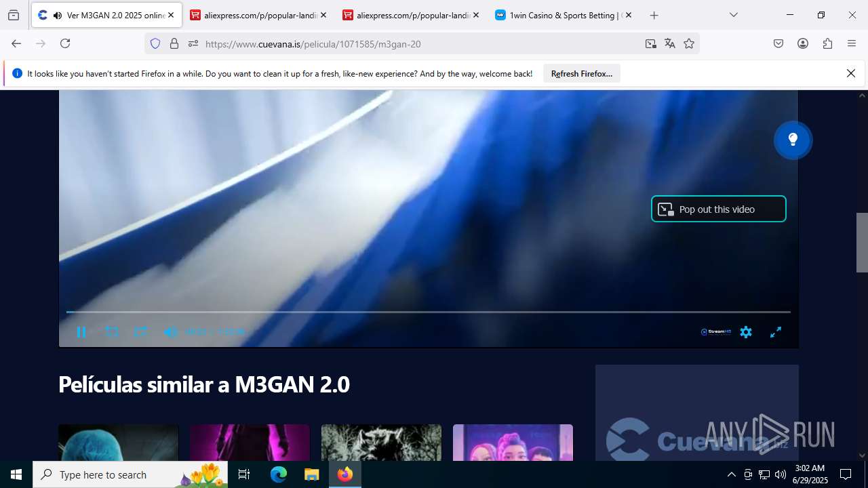Bookmark this page with the star

[689, 43]
